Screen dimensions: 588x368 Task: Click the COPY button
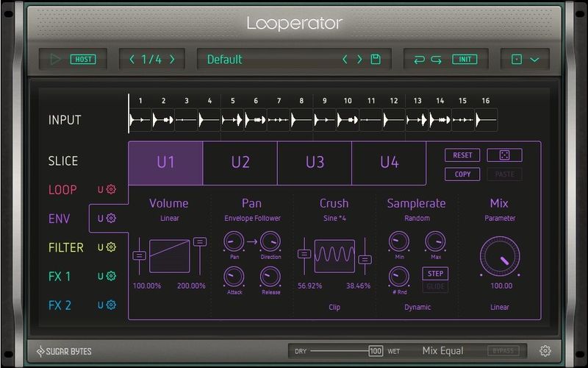click(462, 174)
